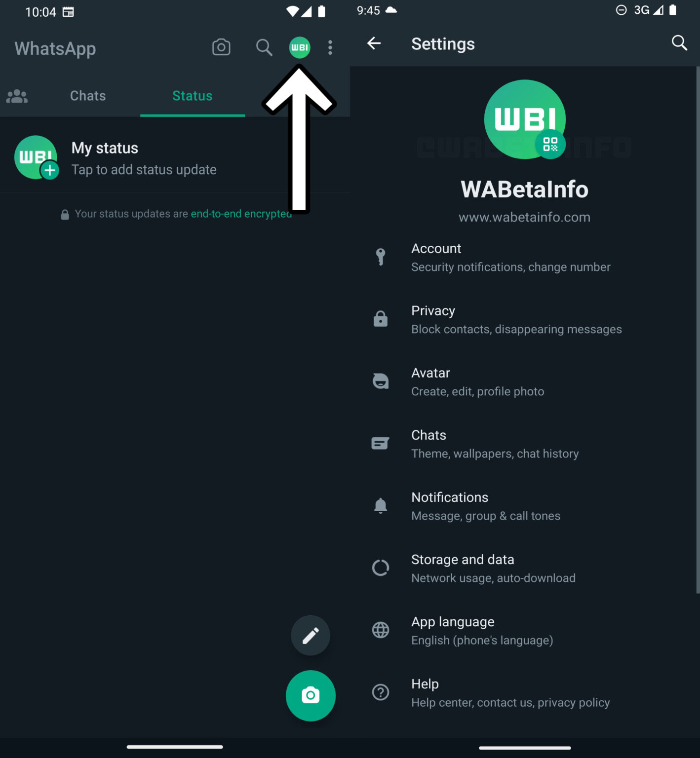Image resolution: width=700 pixels, height=758 pixels.
Task: Switch to the Chats tab
Action: [x=87, y=96]
